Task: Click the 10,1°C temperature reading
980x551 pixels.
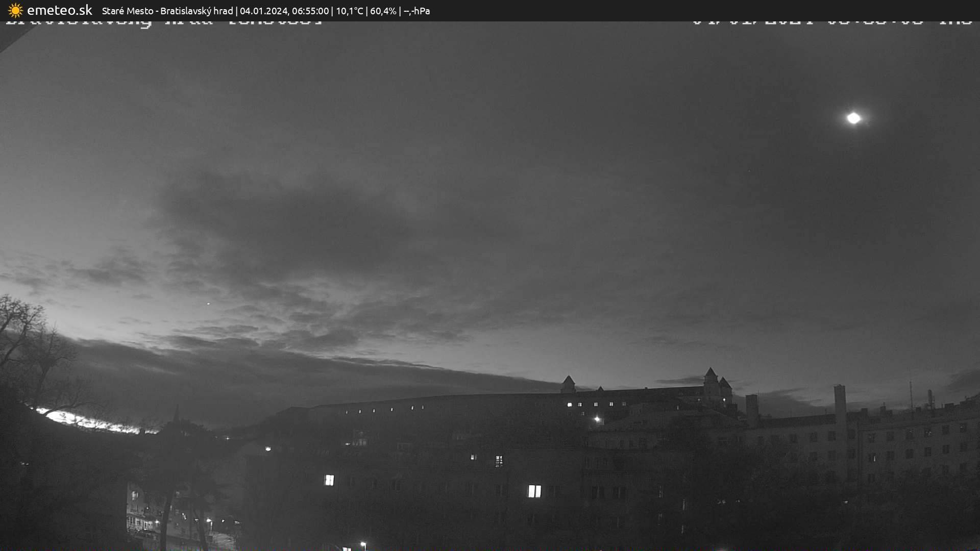Action: click(x=349, y=11)
